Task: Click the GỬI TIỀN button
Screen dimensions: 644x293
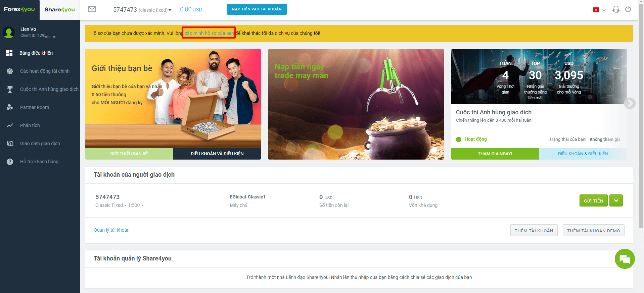Action: [593, 200]
